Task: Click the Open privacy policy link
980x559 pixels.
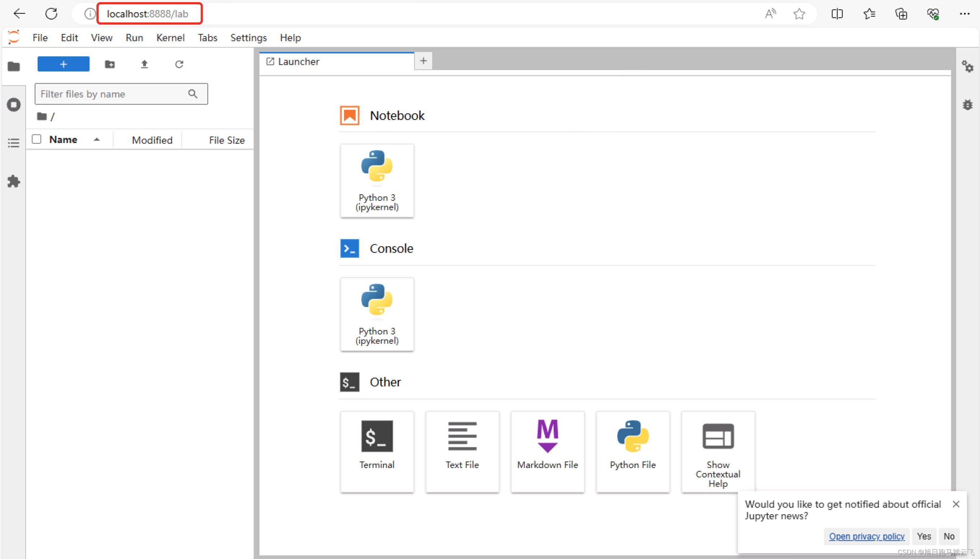Action: point(866,536)
